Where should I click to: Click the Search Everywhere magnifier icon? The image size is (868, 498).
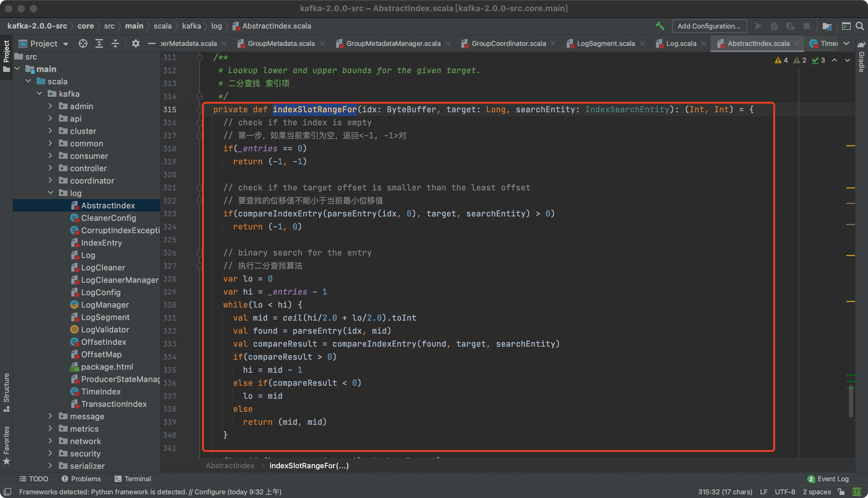pos(860,26)
